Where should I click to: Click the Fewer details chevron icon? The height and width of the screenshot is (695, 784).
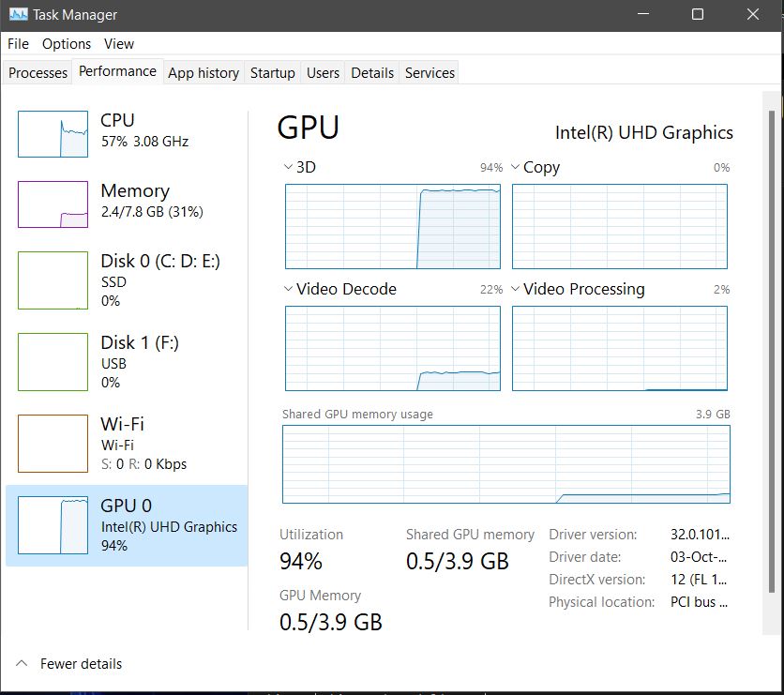click(x=23, y=663)
